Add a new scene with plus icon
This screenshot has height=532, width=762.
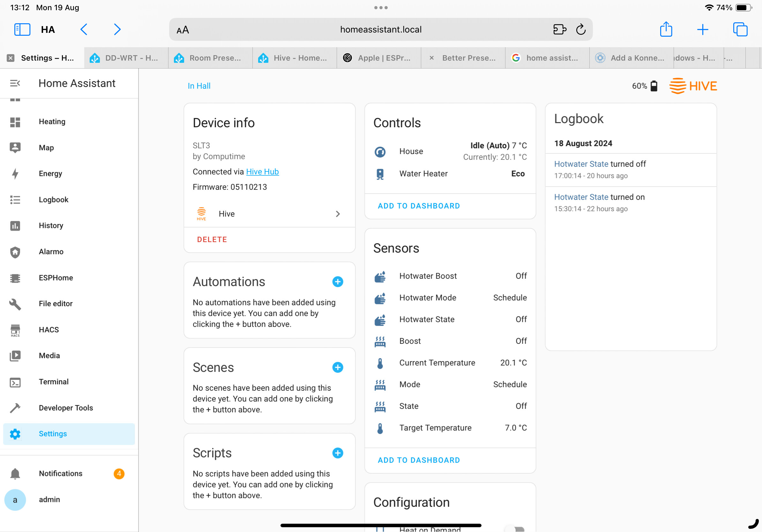[x=338, y=367]
